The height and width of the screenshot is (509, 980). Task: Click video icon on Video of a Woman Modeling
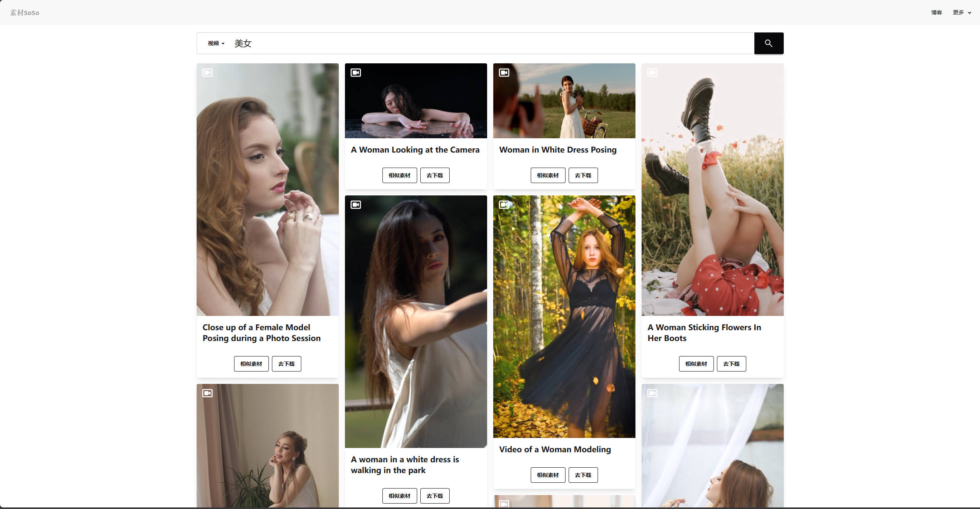[x=504, y=205]
